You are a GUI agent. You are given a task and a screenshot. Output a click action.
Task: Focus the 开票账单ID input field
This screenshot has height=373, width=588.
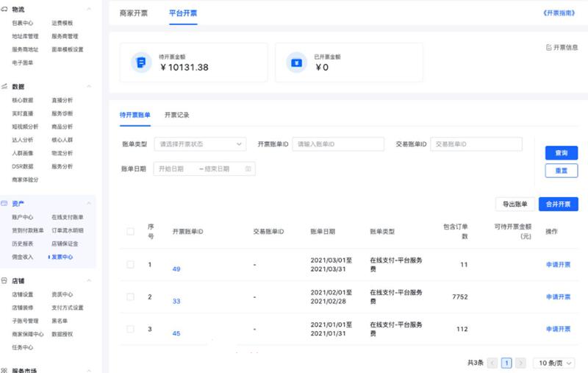pyautogui.click(x=337, y=144)
